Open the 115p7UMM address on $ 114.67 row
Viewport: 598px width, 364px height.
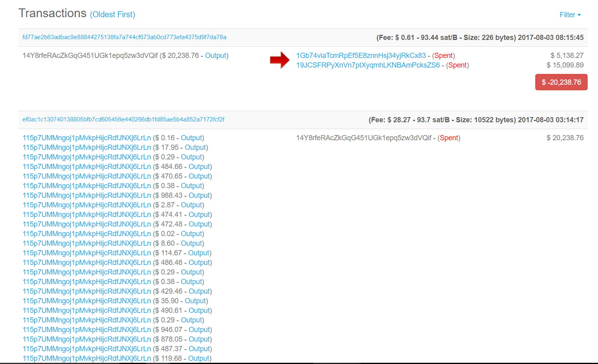pyautogui.click(x=87, y=253)
